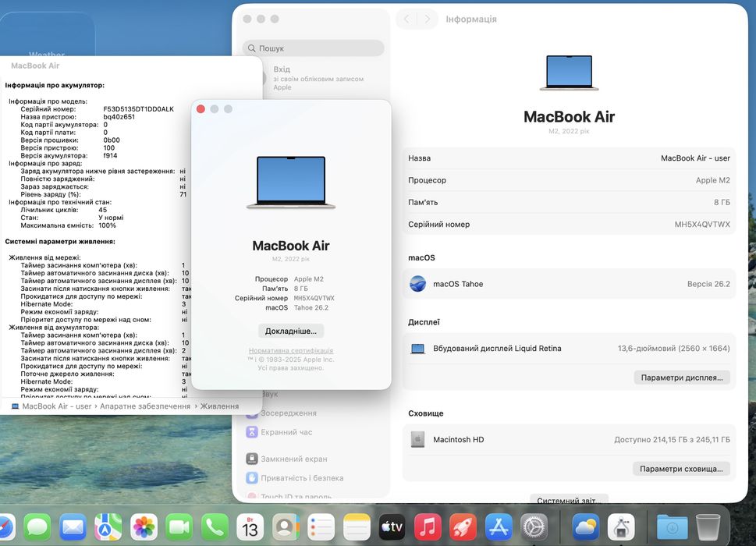Click battery serial F53D5135DT1DD0ALK
Image resolution: width=756 pixels, height=546 pixels.
tap(138, 109)
